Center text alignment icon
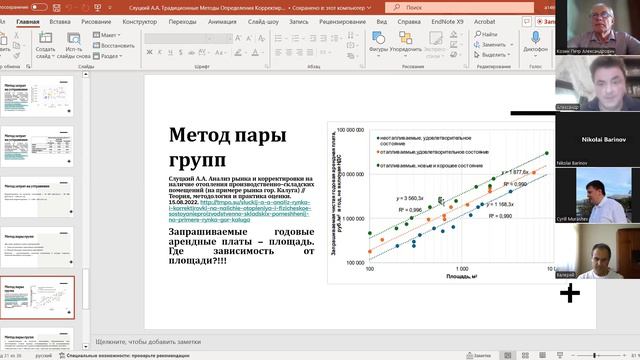The width and height of the screenshot is (640, 360). 289,52
